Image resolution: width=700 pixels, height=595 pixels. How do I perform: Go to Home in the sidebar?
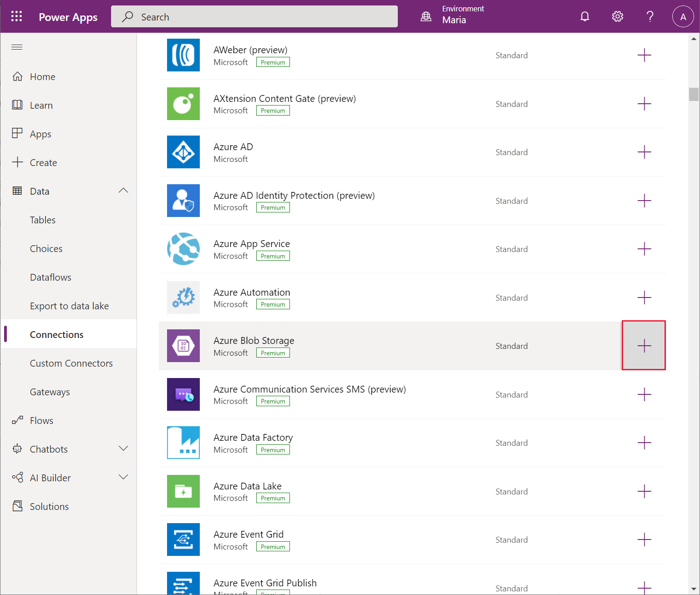coord(68,76)
